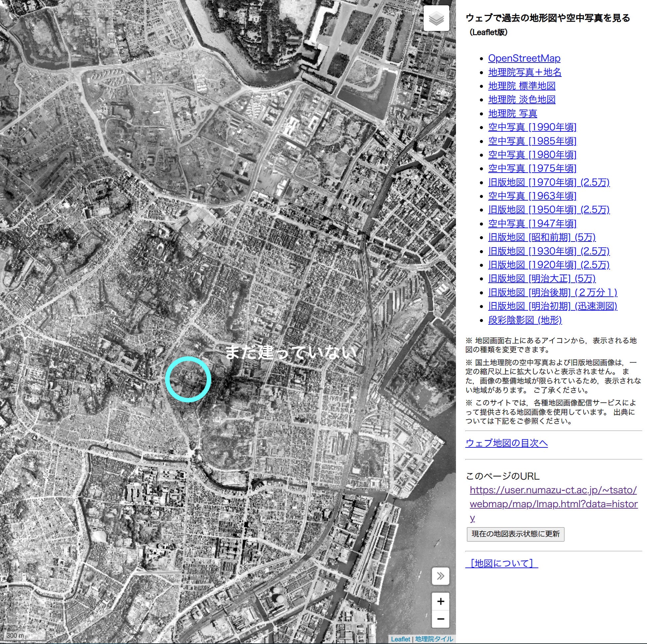Show the 旧版地図 [明治大正] (5万) map
The image size is (647, 644).
(x=542, y=278)
